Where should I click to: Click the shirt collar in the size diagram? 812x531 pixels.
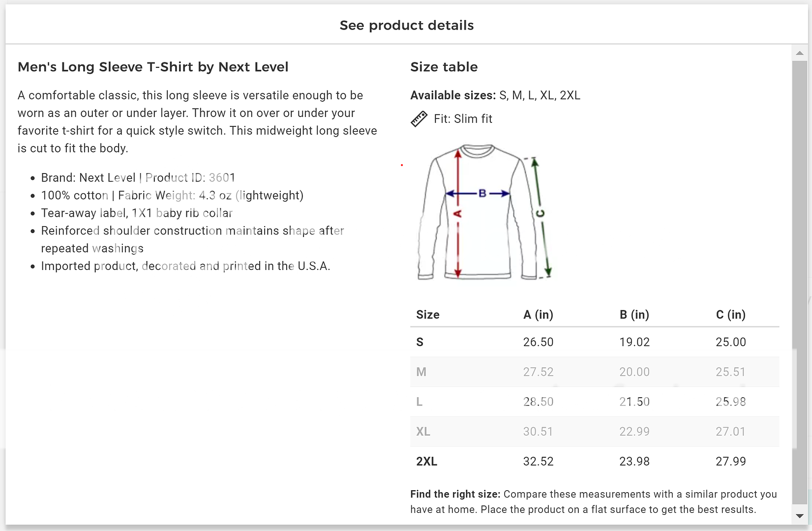477,150
